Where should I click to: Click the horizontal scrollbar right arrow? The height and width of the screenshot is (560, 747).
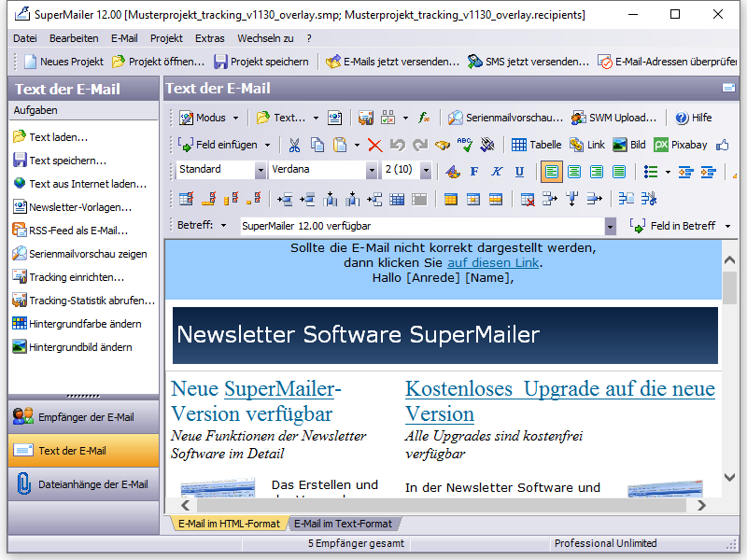click(701, 505)
